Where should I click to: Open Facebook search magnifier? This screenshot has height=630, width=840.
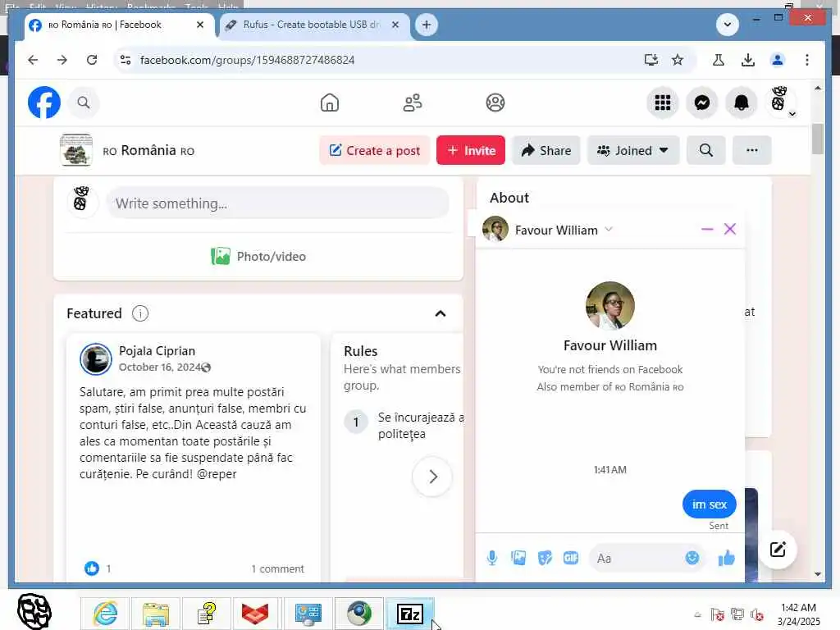[84, 103]
